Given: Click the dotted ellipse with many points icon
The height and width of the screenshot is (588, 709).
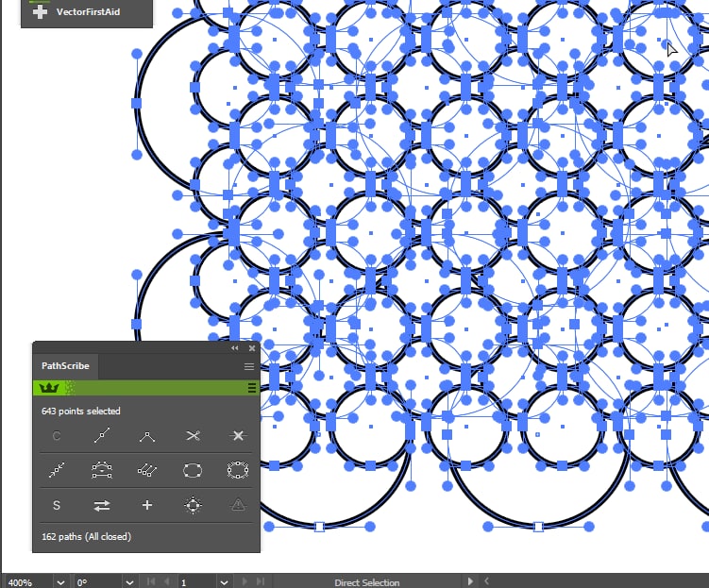Looking at the screenshot, I should coord(238,470).
